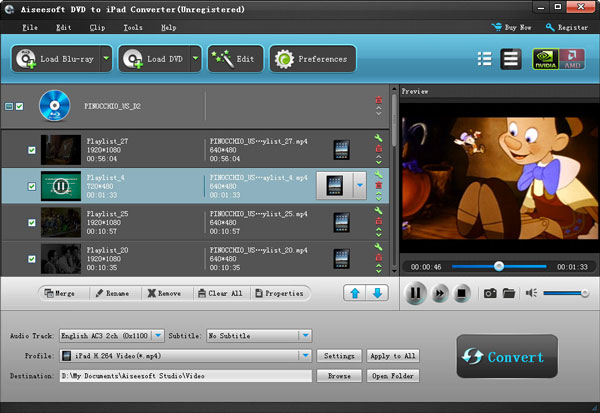Click the snapshot camera icon
Viewport: 600px width, 413px height.
point(491,293)
